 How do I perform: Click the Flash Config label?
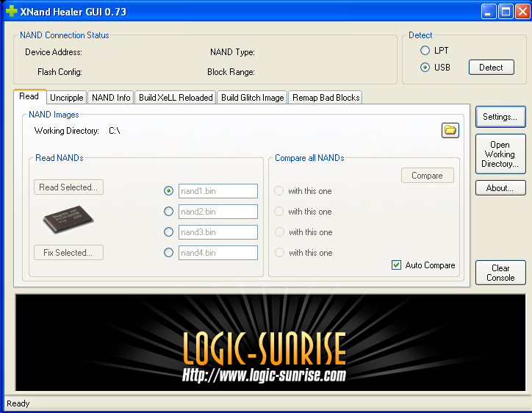click(60, 72)
